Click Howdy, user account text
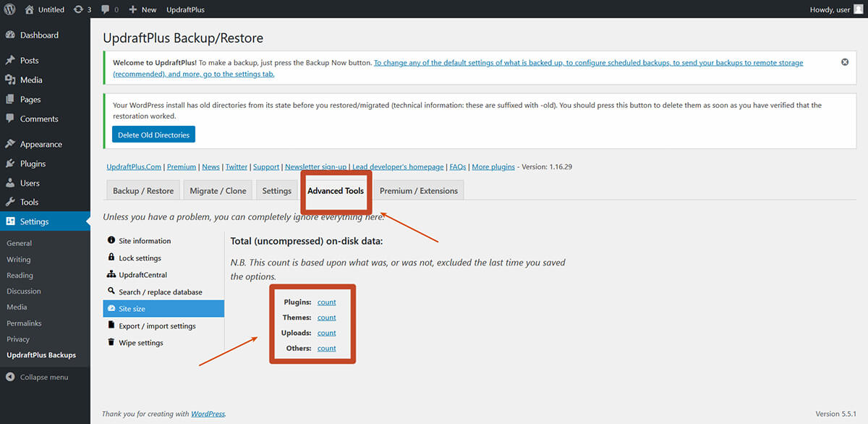The image size is (868, 424). [x=830, y=9]
